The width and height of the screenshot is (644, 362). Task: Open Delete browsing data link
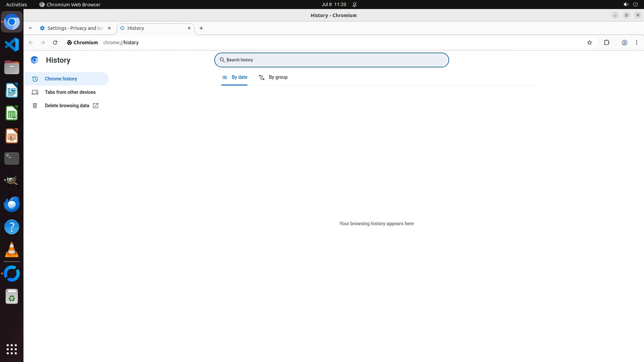[x=67, y=106]
